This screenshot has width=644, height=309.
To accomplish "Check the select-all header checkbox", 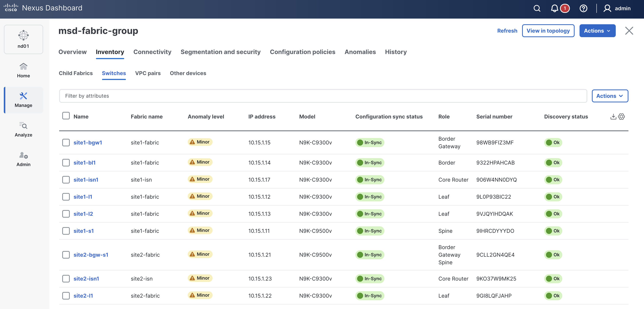I will (x=66, y=116).
